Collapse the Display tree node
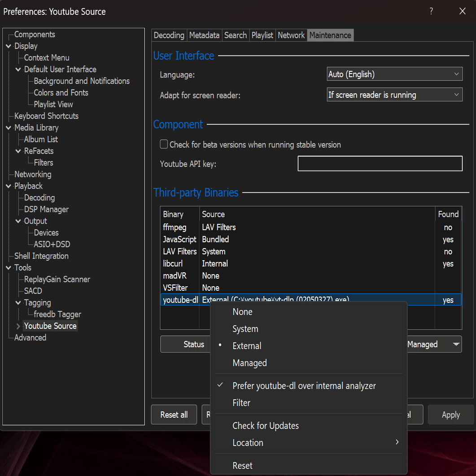Screen dimensions: 476x476 9,46
